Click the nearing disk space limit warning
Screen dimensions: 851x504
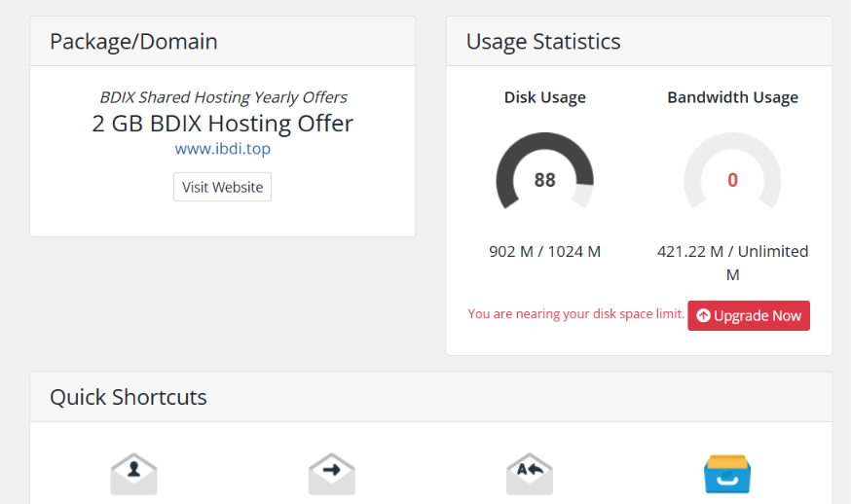[x=575, y=314]
